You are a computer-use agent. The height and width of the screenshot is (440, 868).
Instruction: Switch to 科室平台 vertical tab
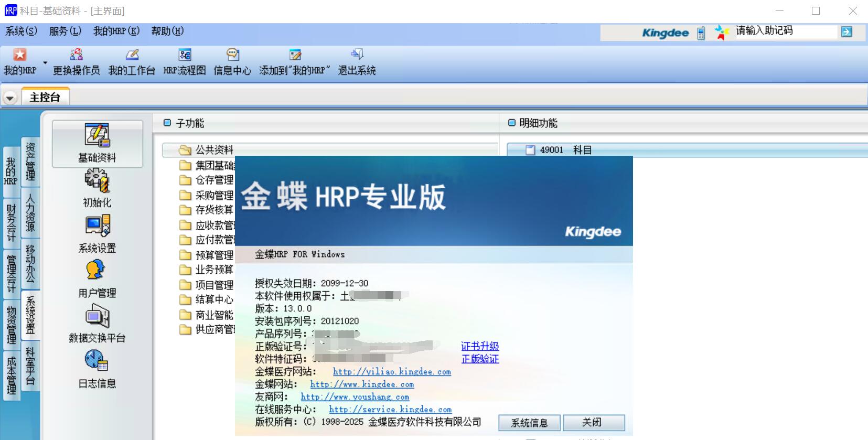(30, 366)
